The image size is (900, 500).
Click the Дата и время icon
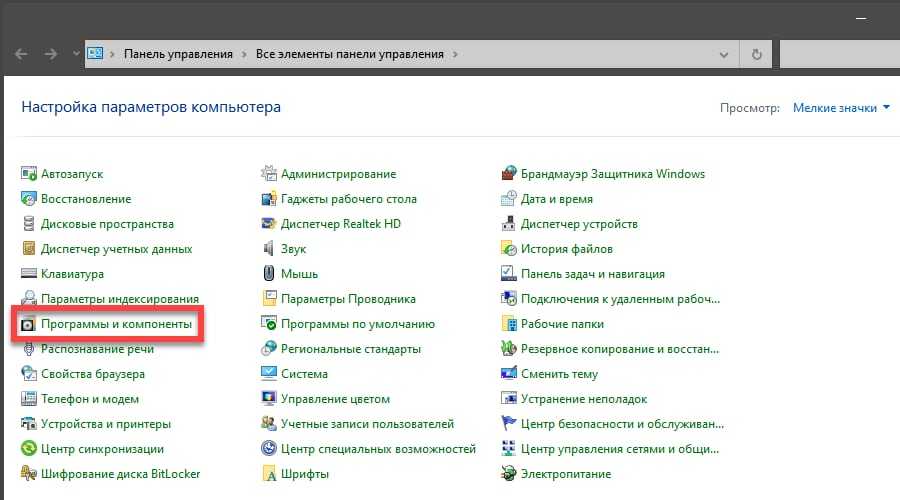(x=509, y=199)
